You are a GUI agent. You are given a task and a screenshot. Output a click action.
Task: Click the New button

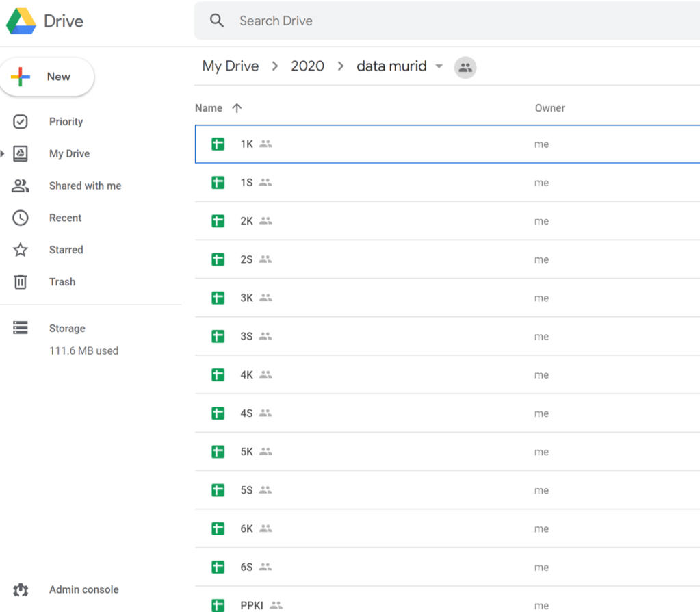click(x=47, y=77)
